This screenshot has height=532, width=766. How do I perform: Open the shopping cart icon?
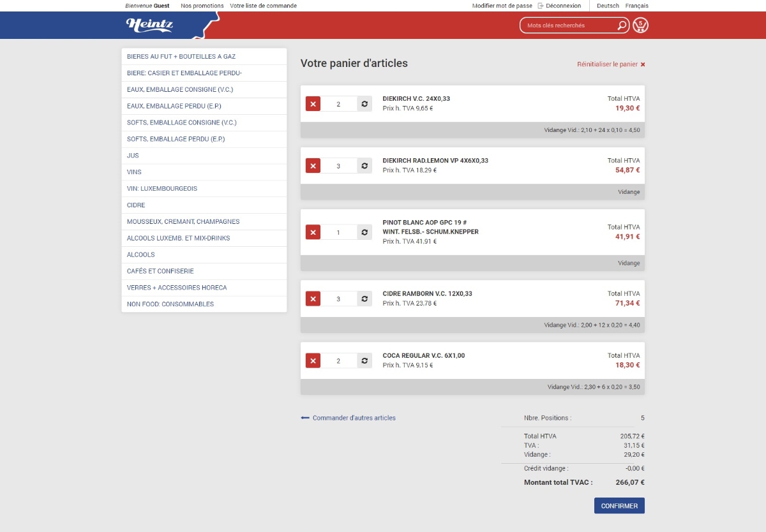tap(640, 26)
